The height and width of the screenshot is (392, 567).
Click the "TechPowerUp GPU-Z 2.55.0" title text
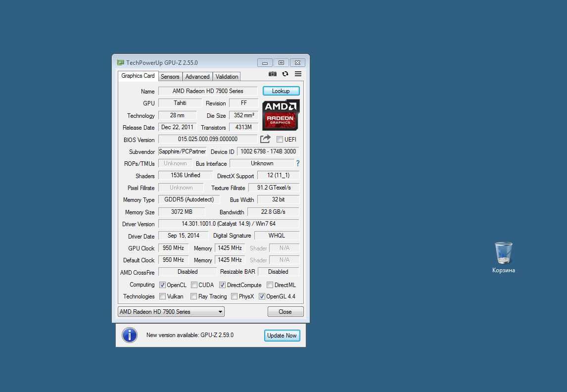pos(162,62)
